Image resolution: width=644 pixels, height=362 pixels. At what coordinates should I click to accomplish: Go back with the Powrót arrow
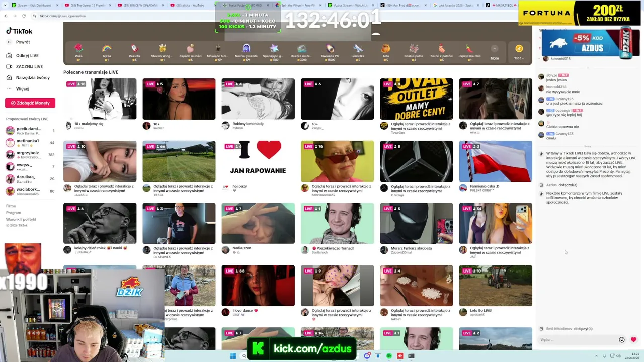tap(18, 42)
